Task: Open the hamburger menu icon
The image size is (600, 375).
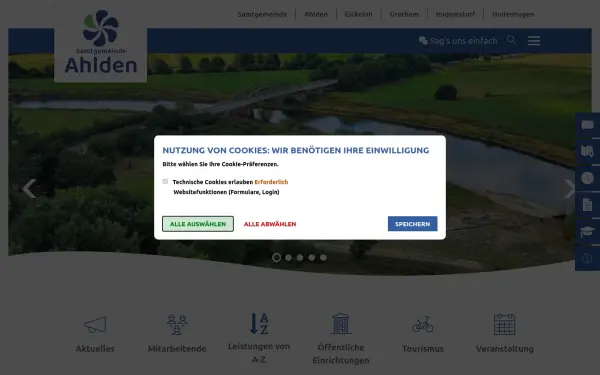Action: [534, 41]
